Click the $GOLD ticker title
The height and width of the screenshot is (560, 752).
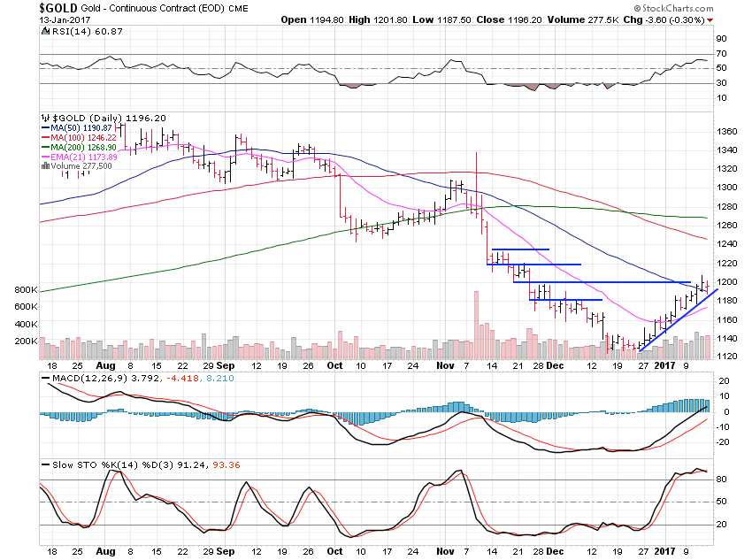58,8
